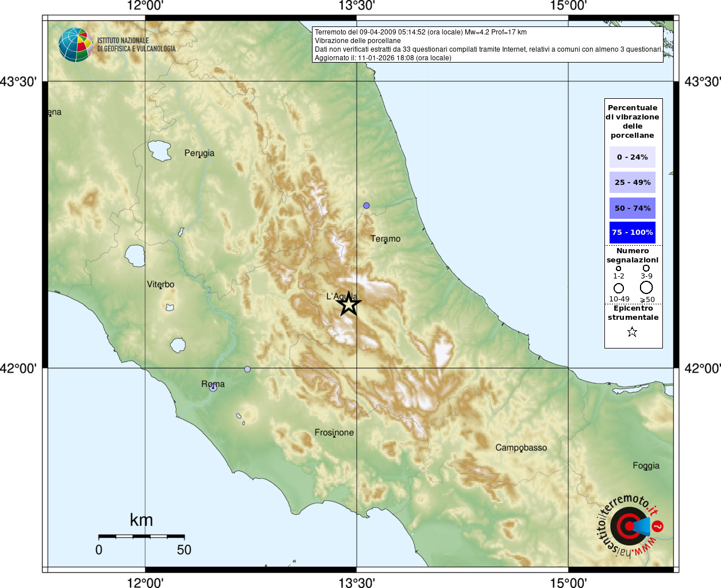The width and height of the screenshot is (721, 588).
Task: Click the right 43°30' latitude label
Action: coord(703,82)
